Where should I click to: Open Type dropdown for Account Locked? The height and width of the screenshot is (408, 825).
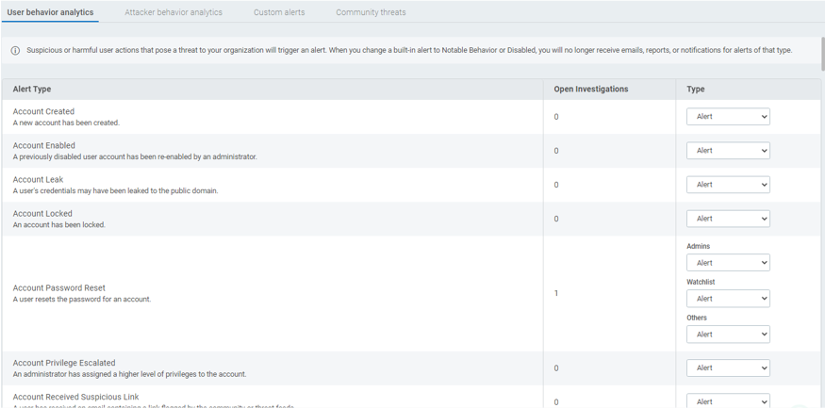728,218
